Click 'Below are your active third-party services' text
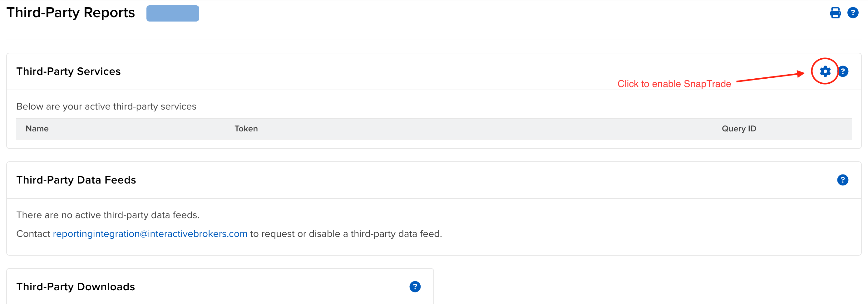The image size is (868, 304). tap(106, 106)
